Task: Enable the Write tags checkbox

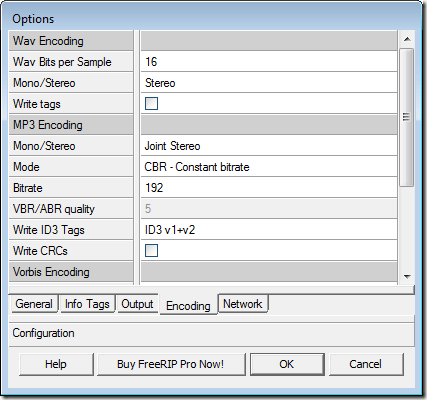Action: (151, 104)
